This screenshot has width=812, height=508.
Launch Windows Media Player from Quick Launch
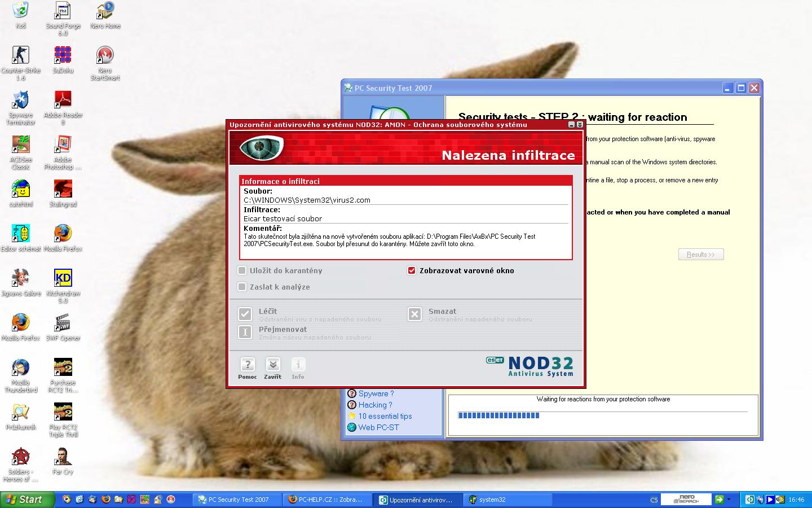[67, 500]
